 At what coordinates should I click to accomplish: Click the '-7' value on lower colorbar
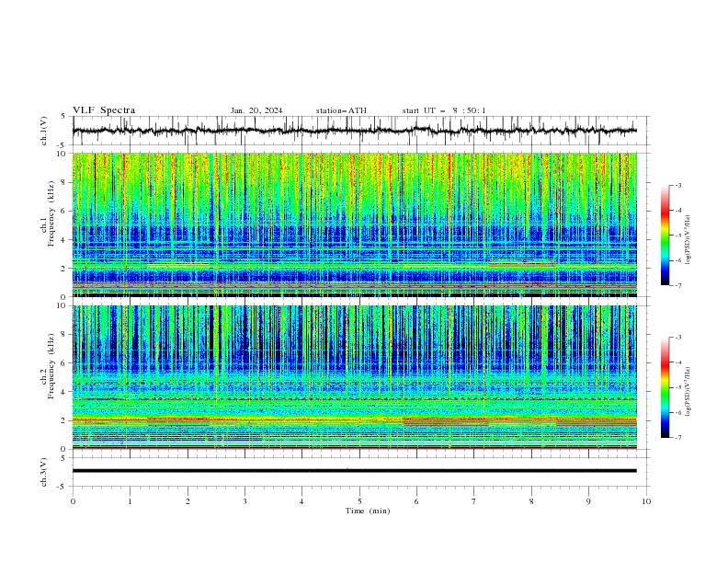pyautogui.click(x=677, y=437)
